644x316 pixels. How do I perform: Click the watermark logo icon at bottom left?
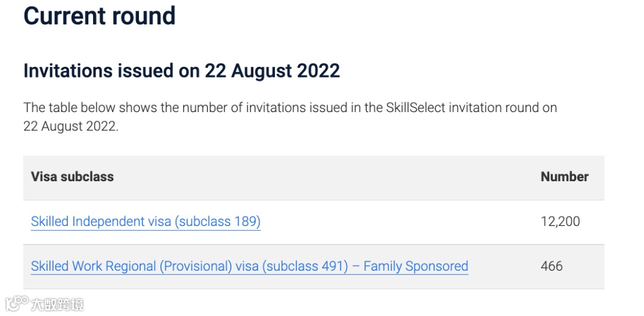(x=17, y=304)
